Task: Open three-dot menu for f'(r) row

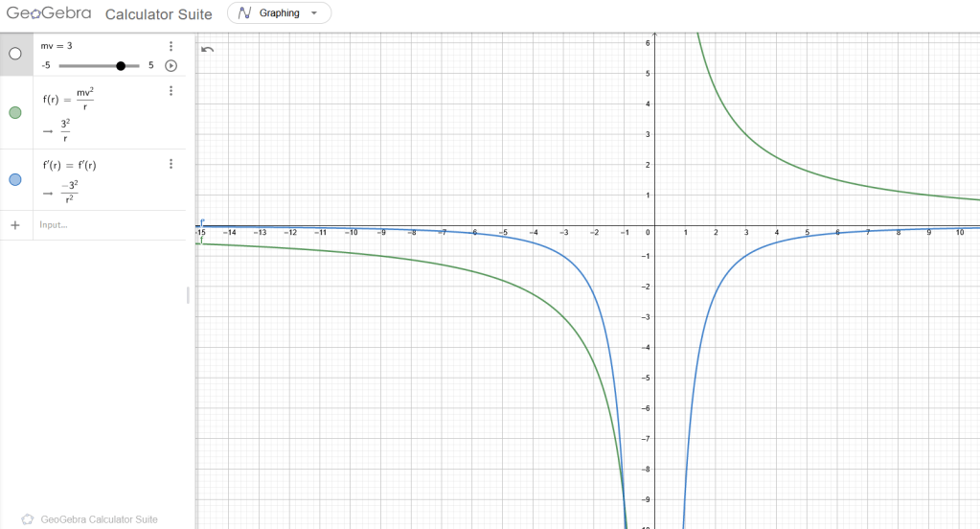Action: coord(171,164)
